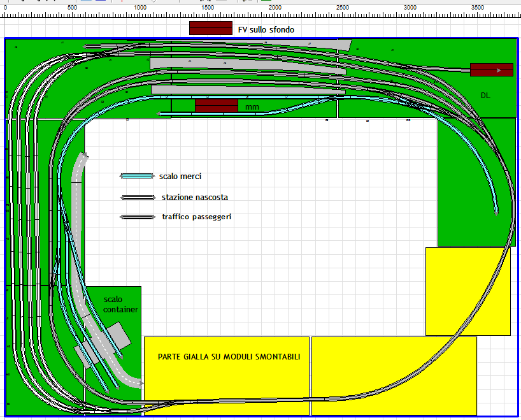
Task: Click the 3000 mark on the ruler
Action: pyautogui.click(x=410, y=7)
